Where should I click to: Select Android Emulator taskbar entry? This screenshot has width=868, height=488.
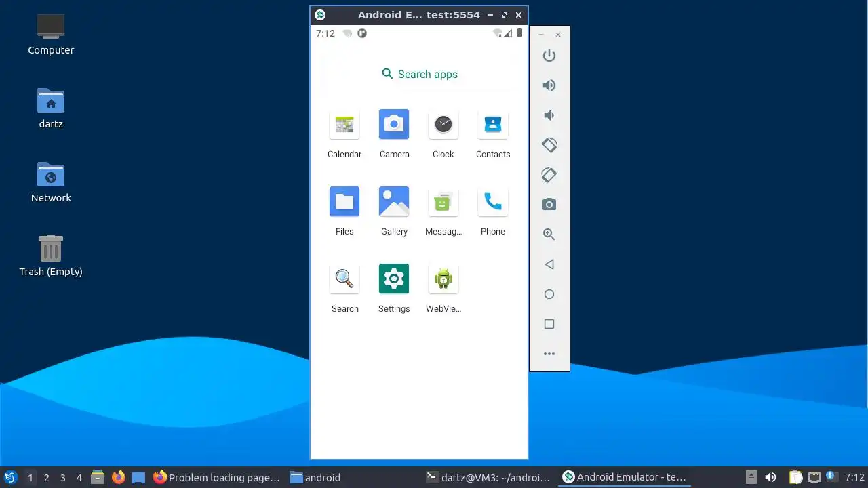625,477
